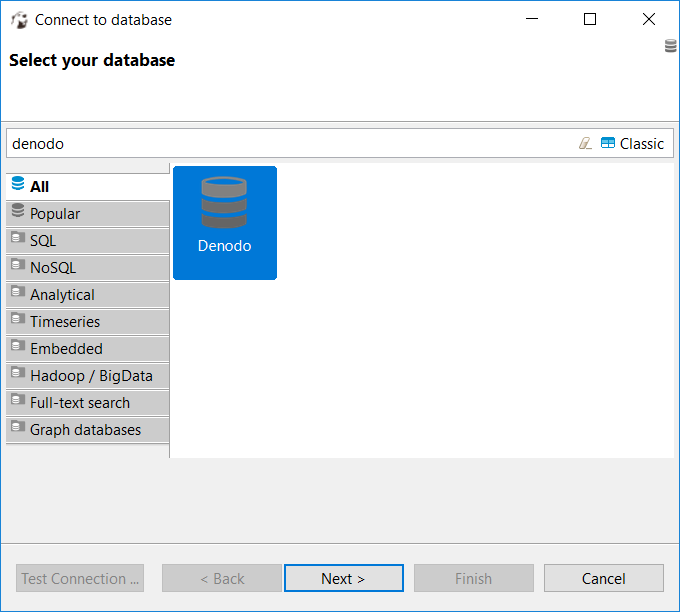Select the All category tab
The width and height of the screenshot is (680, 612).
tap(88, 187)
